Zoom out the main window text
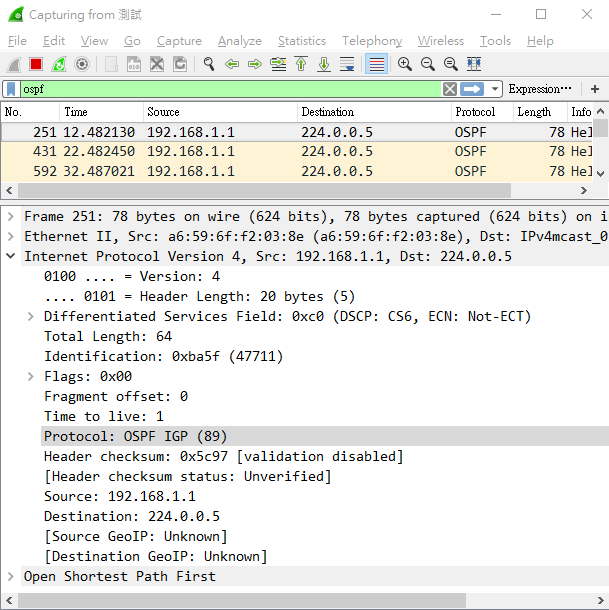 pos(428,64)
